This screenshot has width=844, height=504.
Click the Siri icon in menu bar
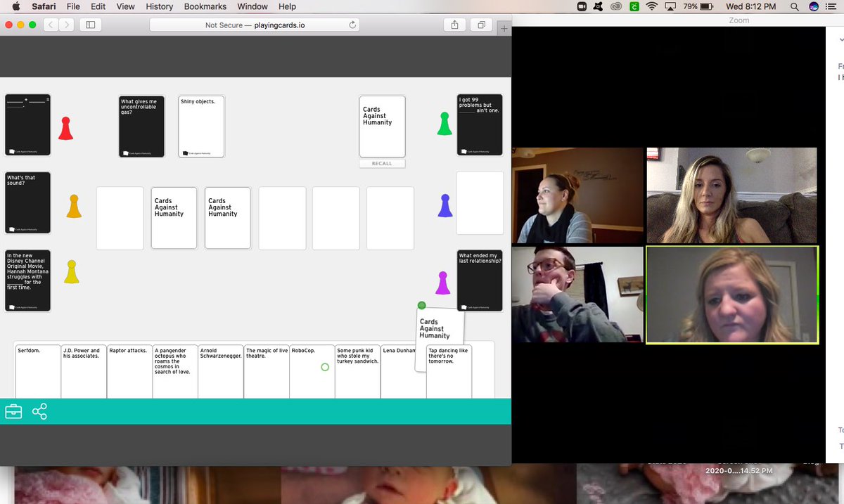click(814, 6)
